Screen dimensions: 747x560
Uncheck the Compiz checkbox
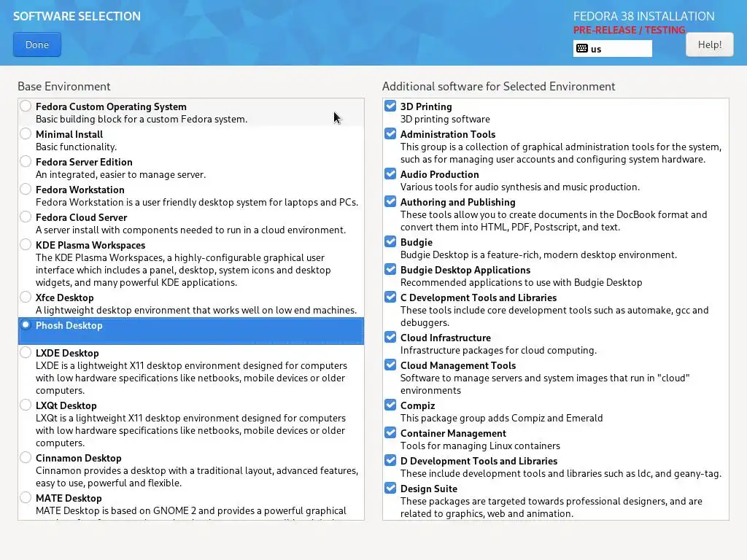point(390,404)
